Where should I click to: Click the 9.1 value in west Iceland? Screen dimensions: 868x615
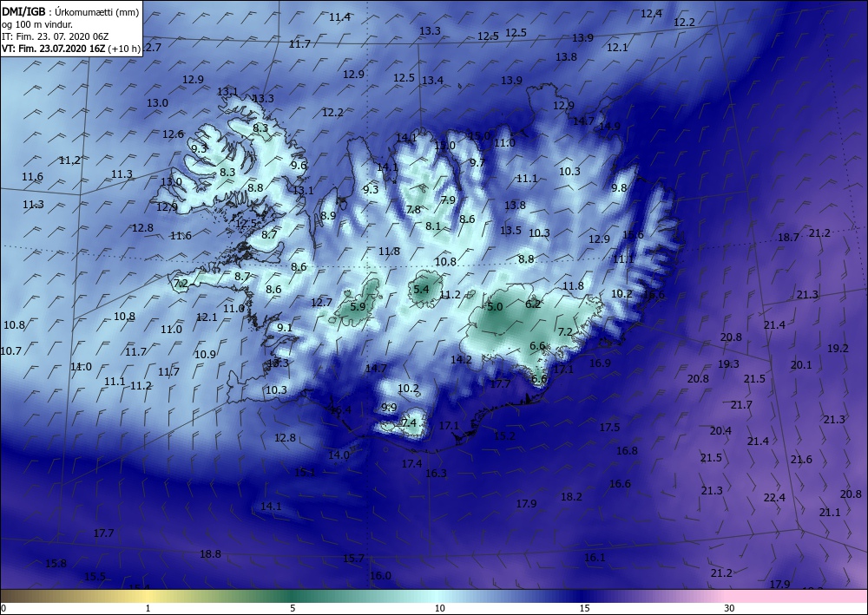(285, 327)
